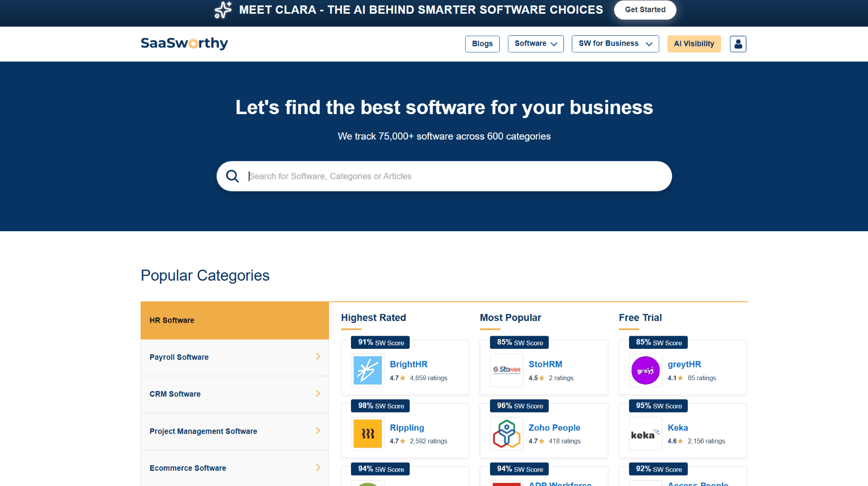Open the BrightHR logo
868x486 pixels.
pos(368,371)
